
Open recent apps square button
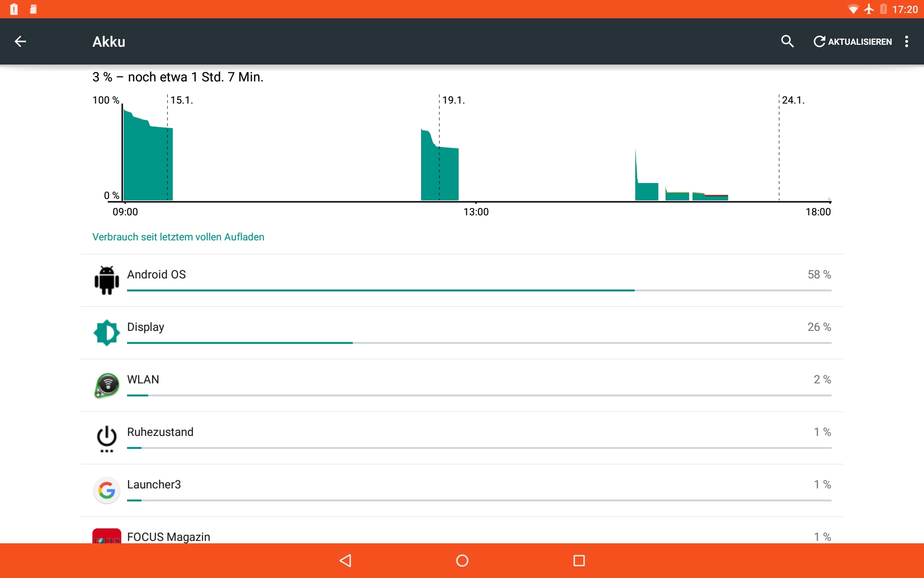click(x=579, y=561)
